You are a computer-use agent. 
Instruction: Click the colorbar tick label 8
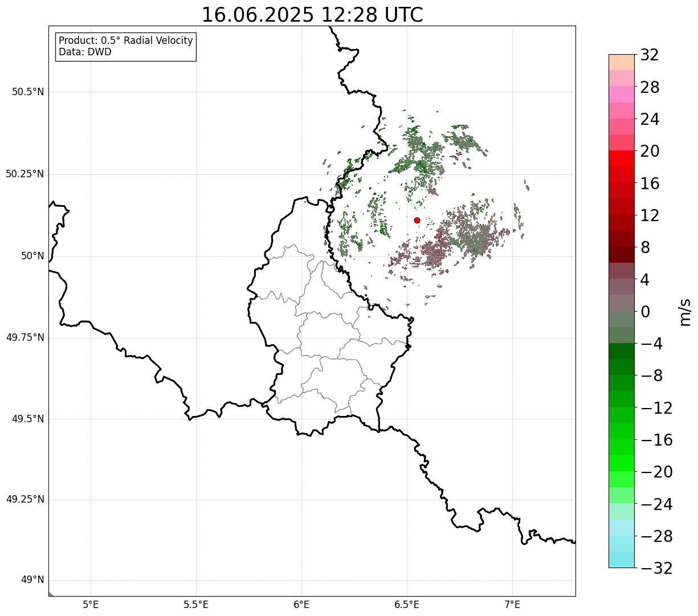pyautogui.click(x=645, y=248)
